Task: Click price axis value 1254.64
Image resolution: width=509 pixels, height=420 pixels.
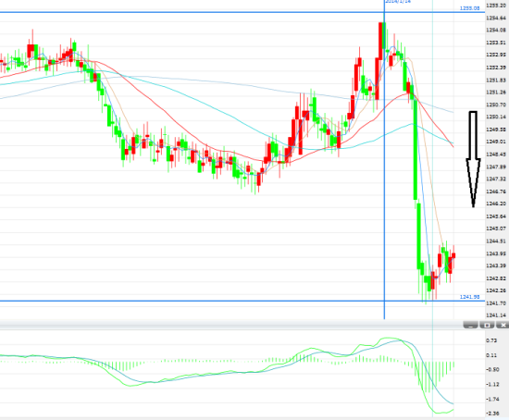Action: [x=496, y=19]
